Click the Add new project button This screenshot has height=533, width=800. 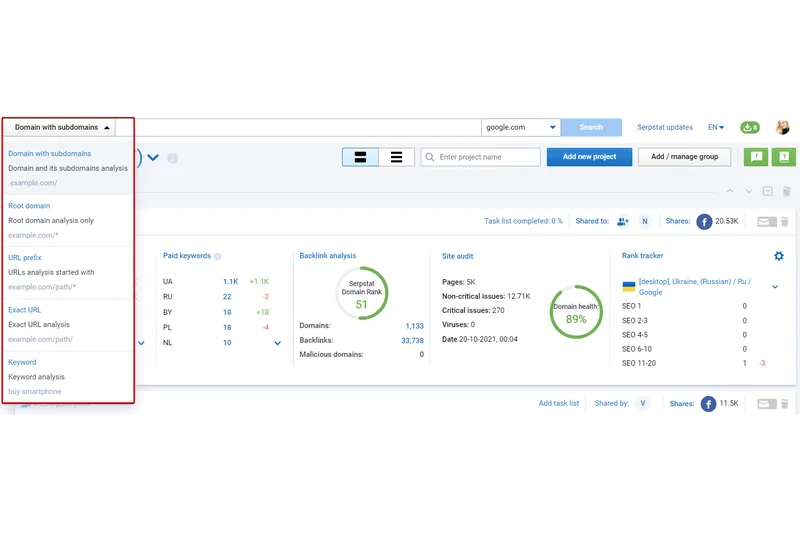tap(589, 157)
